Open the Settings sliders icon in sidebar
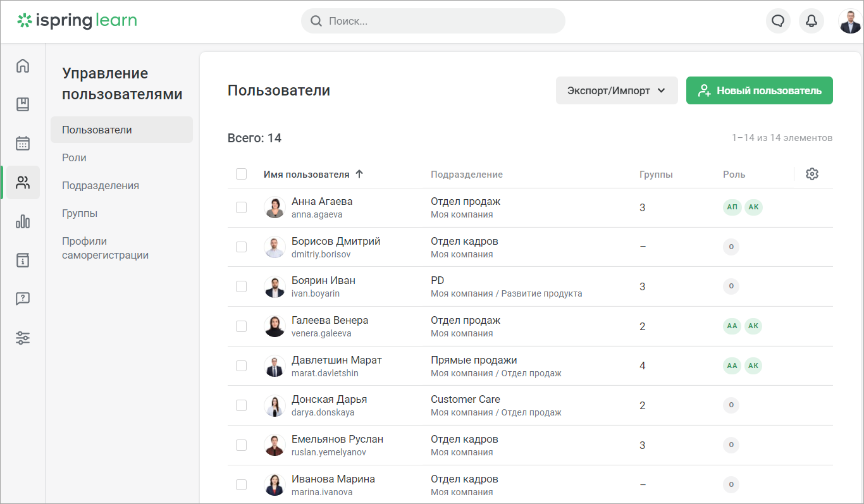This screenshot has height=504, width=864. (23, 338)
